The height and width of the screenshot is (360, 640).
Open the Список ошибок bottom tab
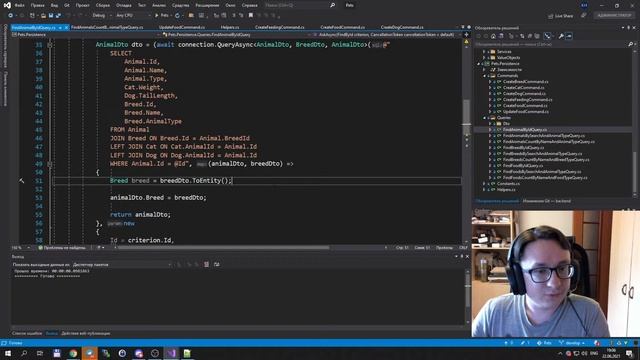27,333
